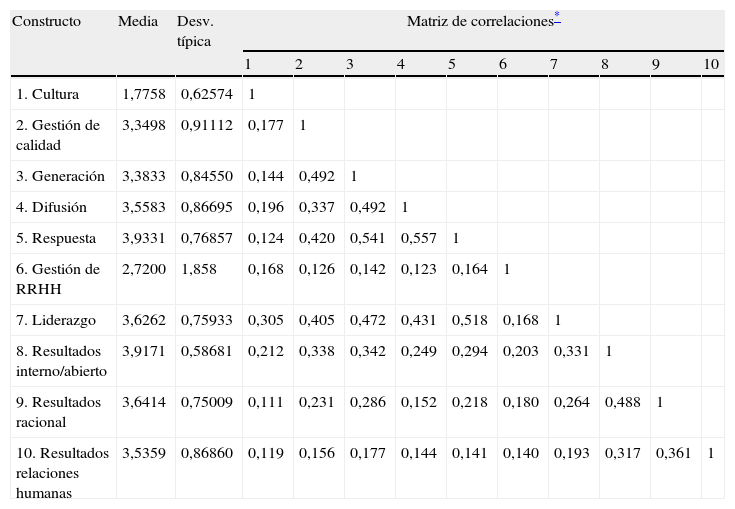This screenshot has height=509, width=735.
Task: Click the "Desv. típica" column header
Action: click(x=195, y=31)
